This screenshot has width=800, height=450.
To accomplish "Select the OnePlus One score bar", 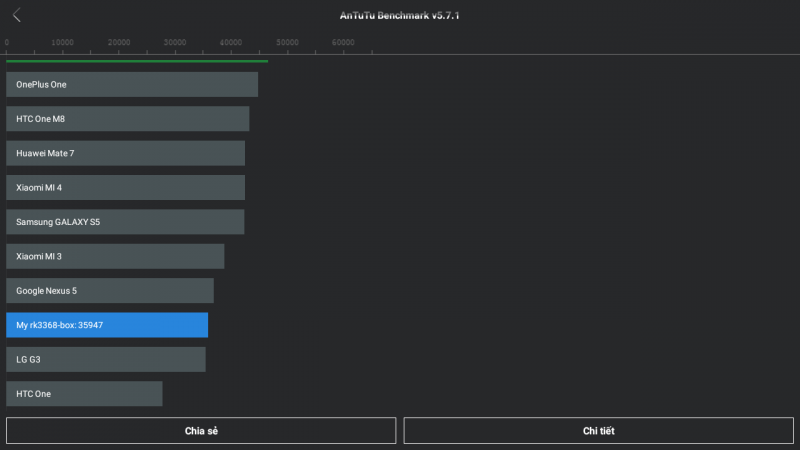I will pos(132,84).
